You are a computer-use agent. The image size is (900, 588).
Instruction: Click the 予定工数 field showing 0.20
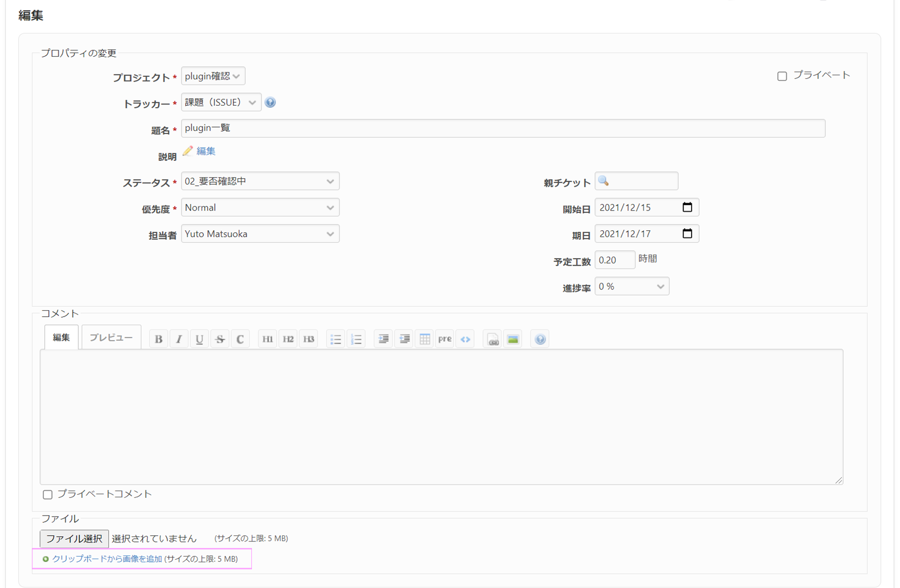615,260
